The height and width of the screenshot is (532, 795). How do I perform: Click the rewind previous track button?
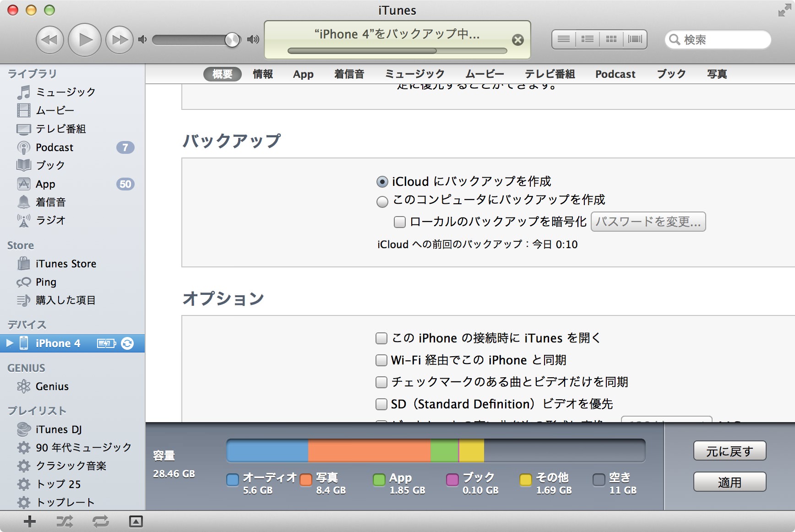coord(49,40)
